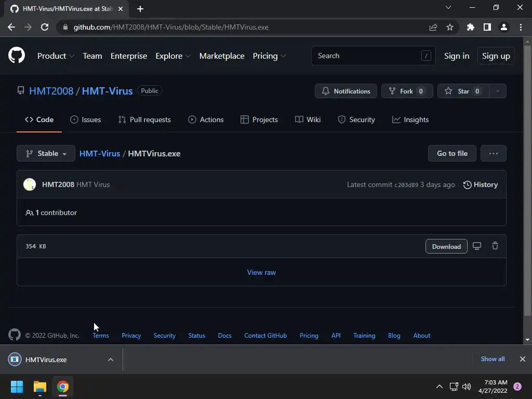Click the GitHub search field
This screenshot has width=532, height=399.
[373, 56]
